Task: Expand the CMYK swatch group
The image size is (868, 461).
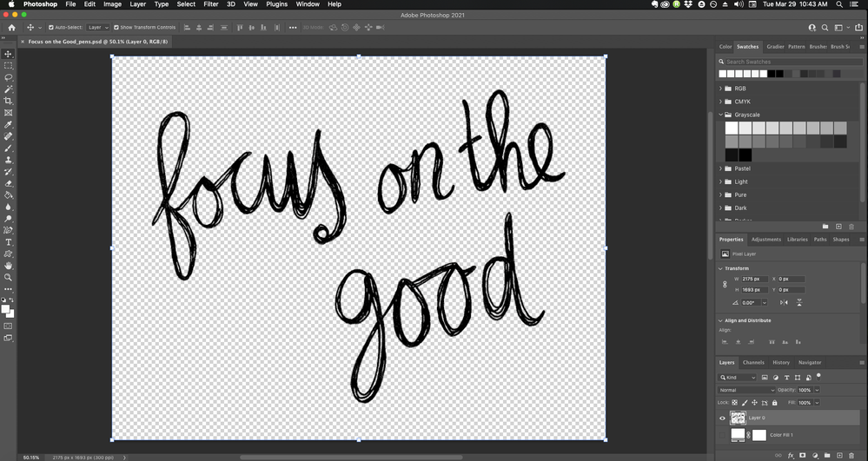Action: pos(721,102)
